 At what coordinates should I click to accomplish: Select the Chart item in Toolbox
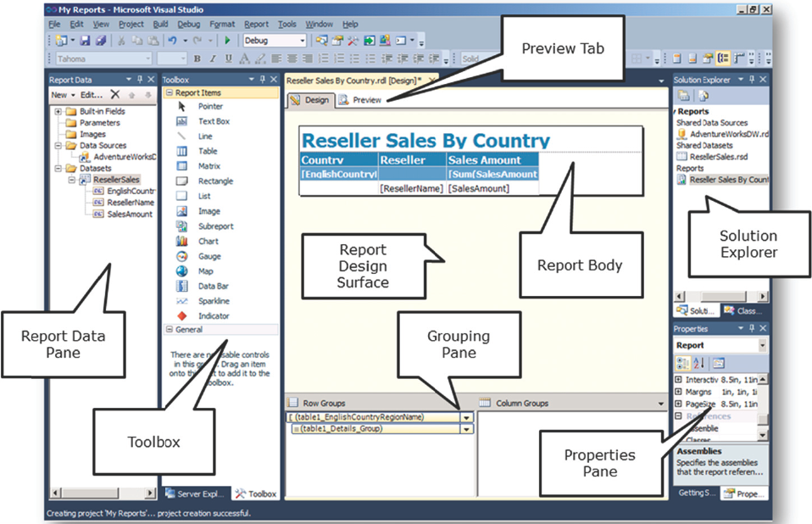(208, 242)
